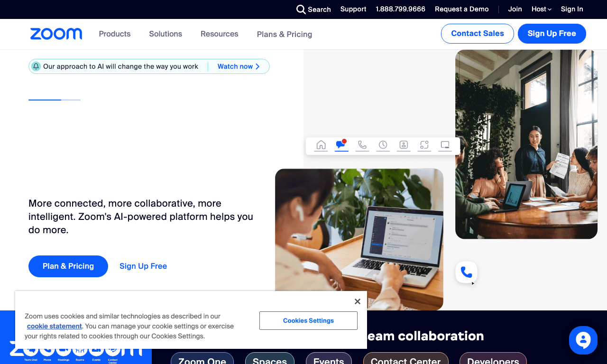Click the Home icon in app toolbar
The width and height of the screenshot is (607, 364).
(321, 145)
